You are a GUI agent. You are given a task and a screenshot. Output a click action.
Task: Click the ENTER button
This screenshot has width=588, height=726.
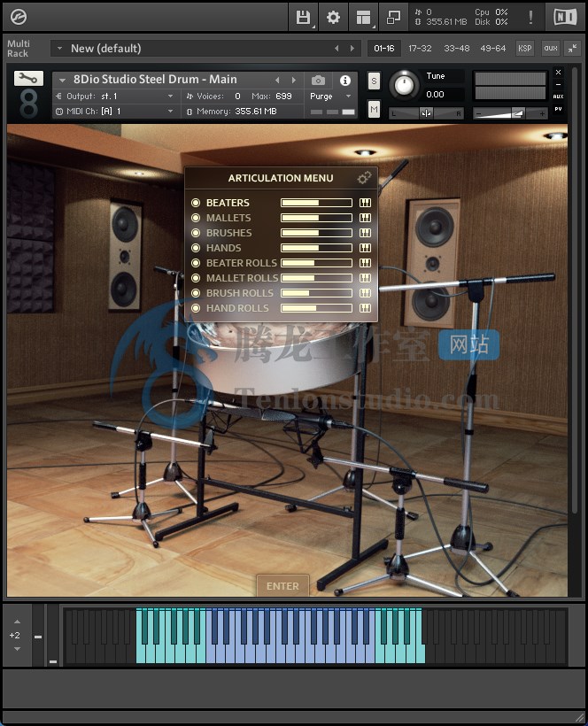[282, 586]
